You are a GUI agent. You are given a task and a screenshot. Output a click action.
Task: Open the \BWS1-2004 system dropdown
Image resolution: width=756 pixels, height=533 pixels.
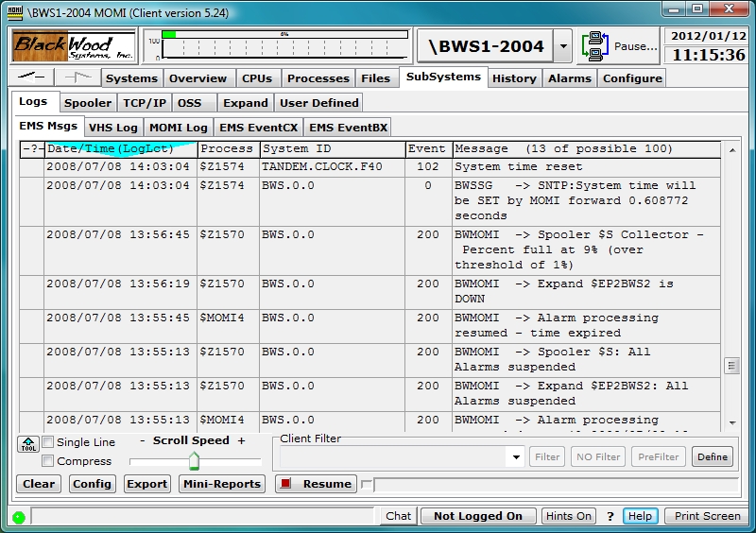point(562,45)
